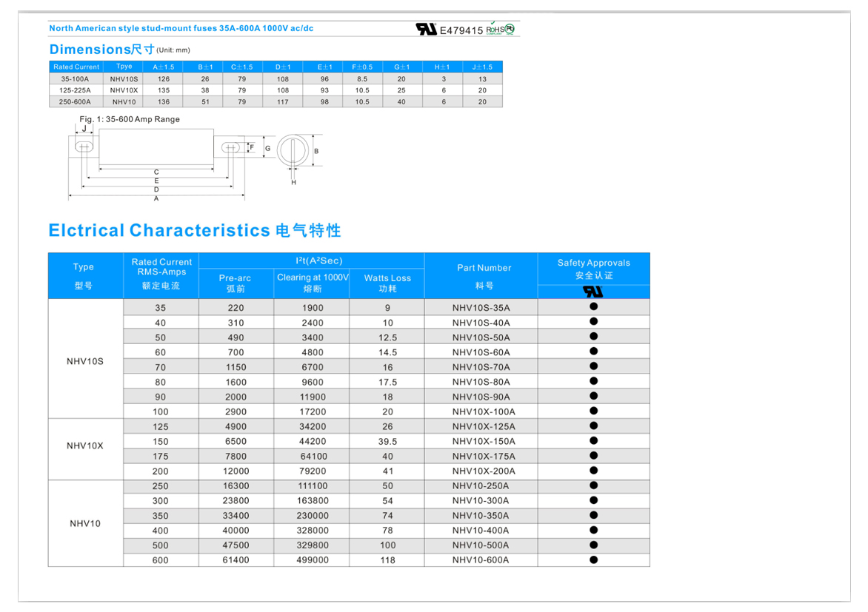Click the watts loss value '118'
The image size is (868, 612).
(387, 560)
